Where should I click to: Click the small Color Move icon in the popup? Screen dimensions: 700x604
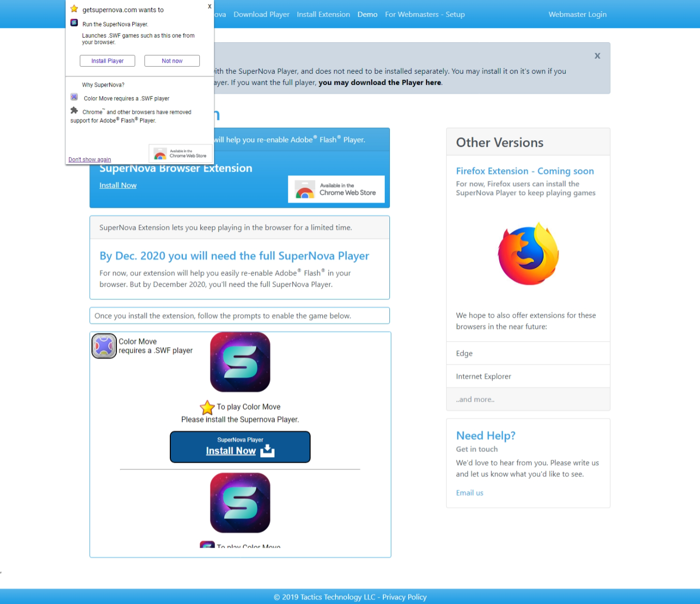(x=74, y=97)
